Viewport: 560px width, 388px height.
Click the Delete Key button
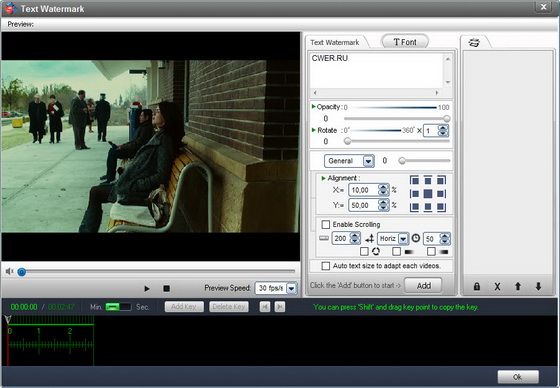coord(229,307)
